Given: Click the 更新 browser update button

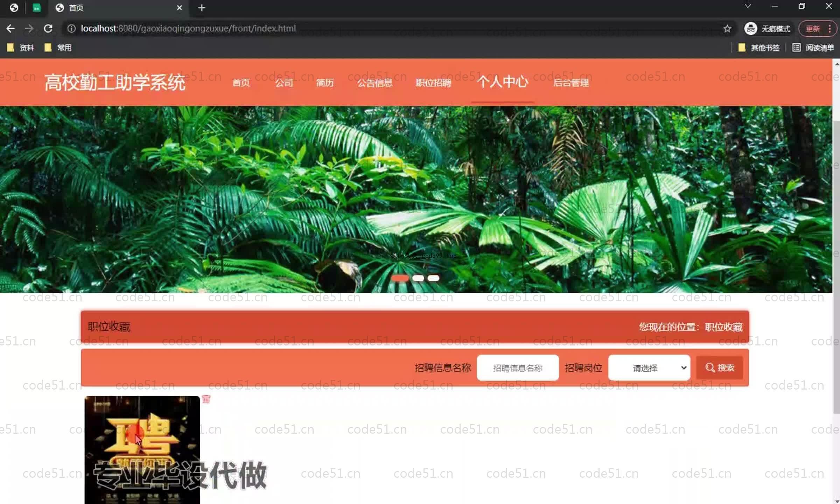Looking at the screenshot, I should point(813,28).
